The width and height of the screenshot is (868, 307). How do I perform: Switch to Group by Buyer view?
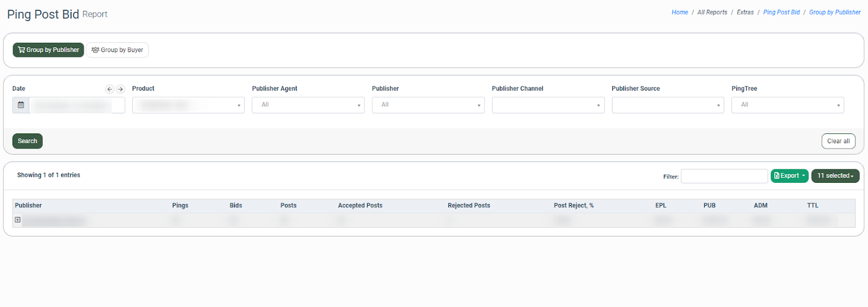117,50
